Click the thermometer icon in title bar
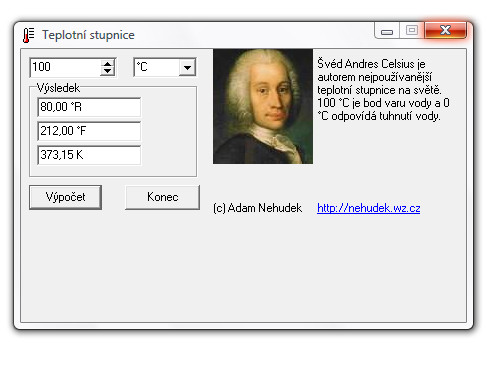The image size is (492, 366). 29,35
